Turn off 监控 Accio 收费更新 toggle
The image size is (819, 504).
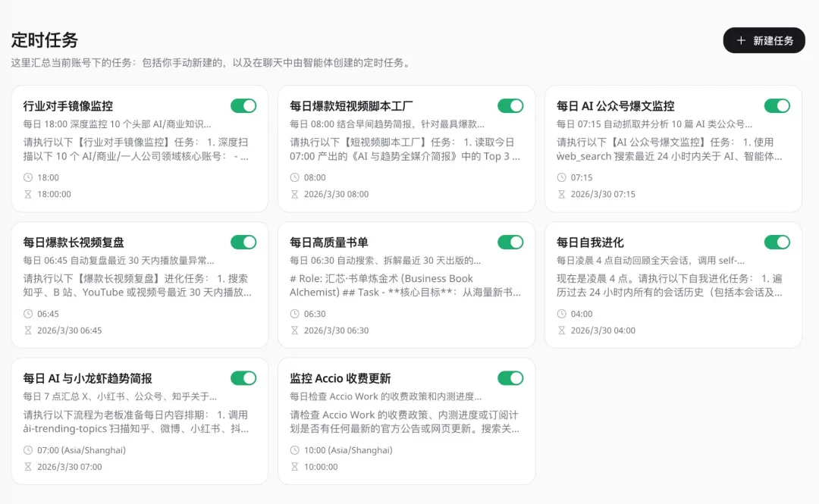point(510,378)
